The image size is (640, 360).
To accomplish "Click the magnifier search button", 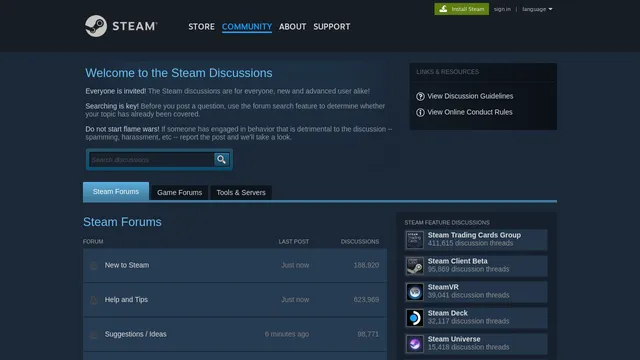I will [221, 160].
